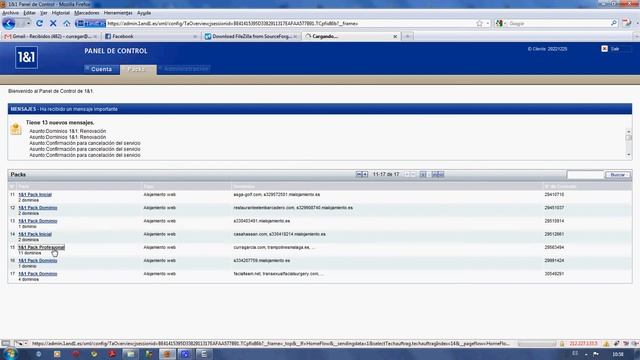The width and height of the screenshot is (640, 360).
Task: Click the messages envelope icon
Action: tap(16, 129)
